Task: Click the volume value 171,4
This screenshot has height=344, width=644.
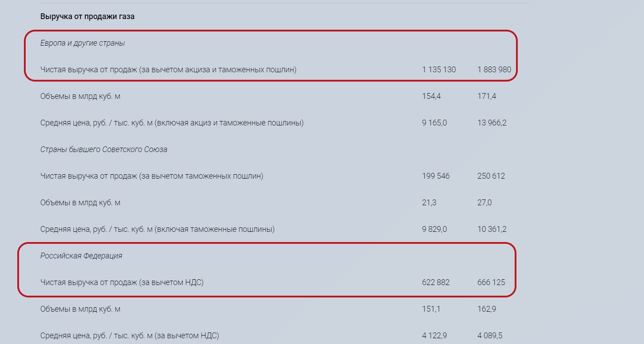Action: tap(487, 96)
